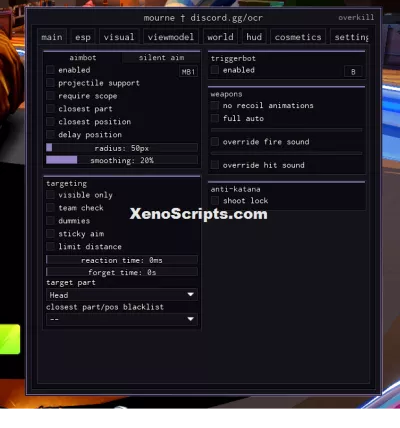Adjust the smoothing 20% slider
This screenshot has height=428, width=400.
122,160
